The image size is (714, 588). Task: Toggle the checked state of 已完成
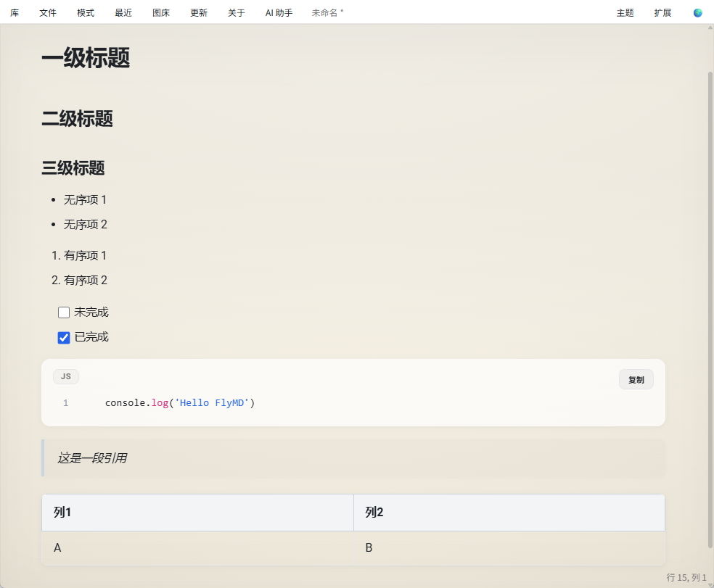tap(64, 337)
